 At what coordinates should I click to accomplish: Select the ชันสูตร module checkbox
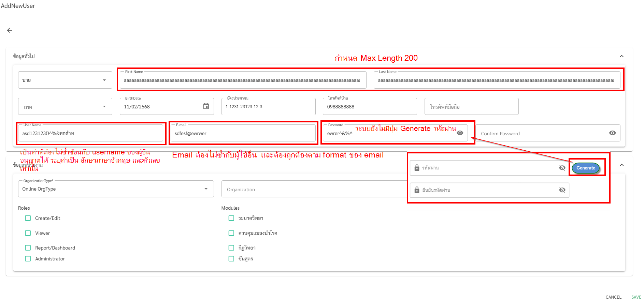(x=231, y=259)
